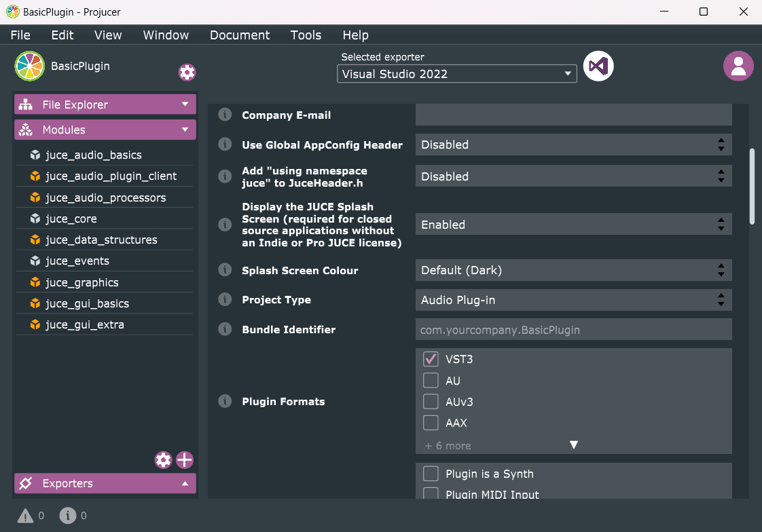Image resolution: width=762 pixels, height=532 pixels.
Task: Click the plus icon to add a module
Action: 184,459
